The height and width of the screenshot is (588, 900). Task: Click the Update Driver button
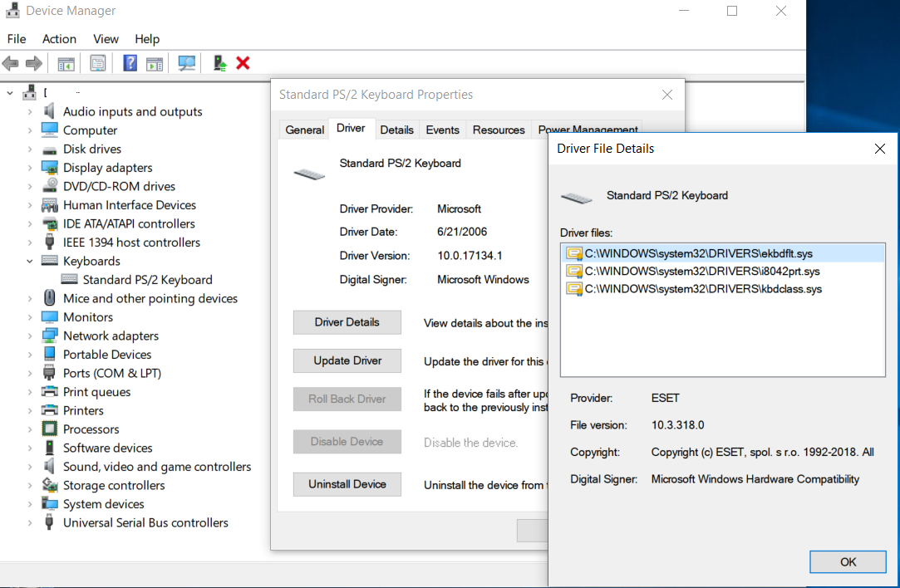point(347,360)
